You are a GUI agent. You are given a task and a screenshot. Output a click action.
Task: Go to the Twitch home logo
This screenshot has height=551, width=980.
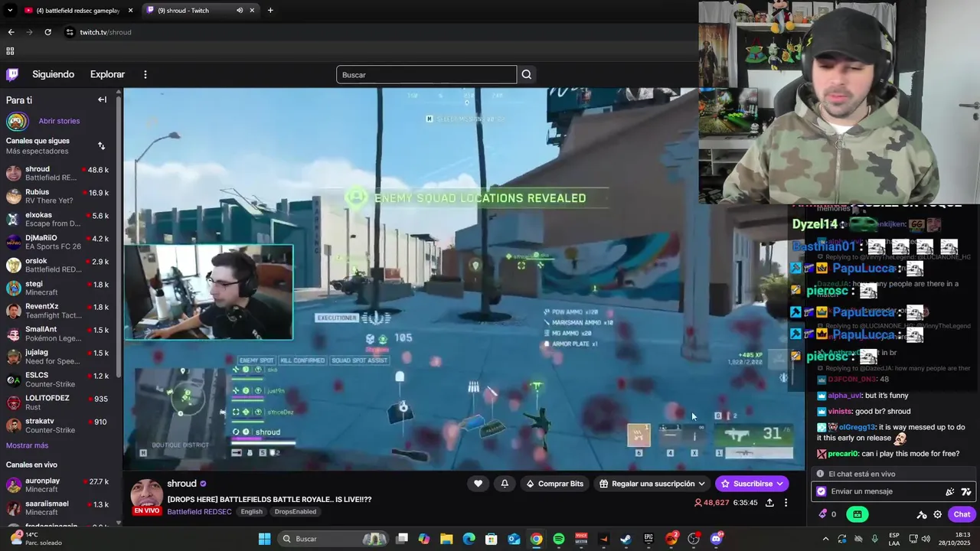coord(12,74)
